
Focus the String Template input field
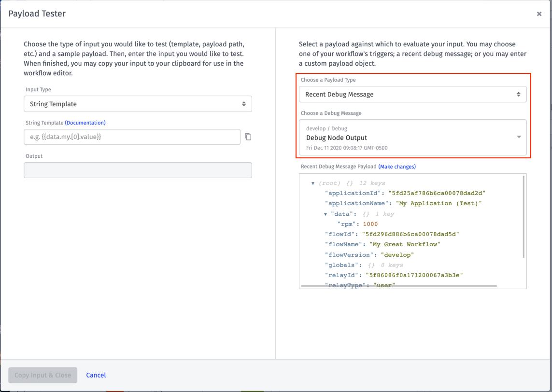click(x=132, y=137)
